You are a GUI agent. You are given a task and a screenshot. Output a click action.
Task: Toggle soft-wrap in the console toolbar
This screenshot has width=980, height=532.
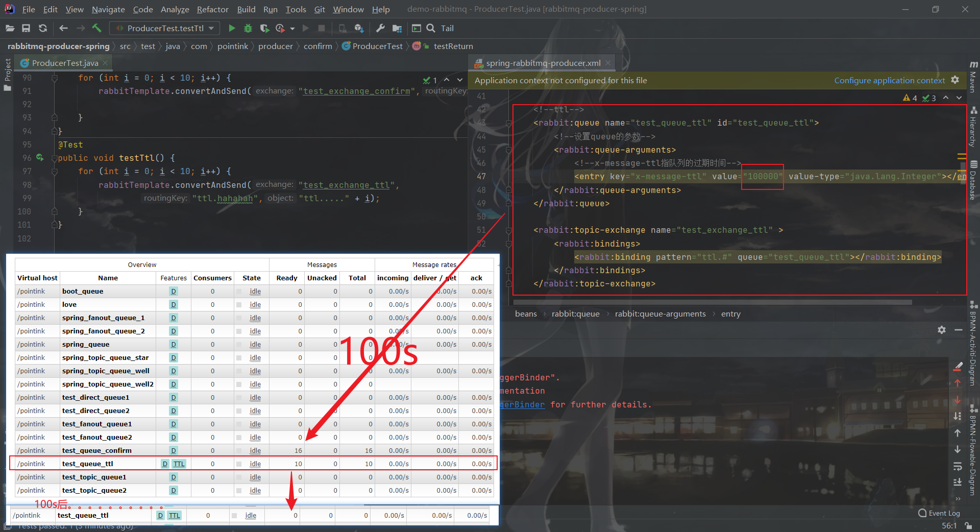958,466
